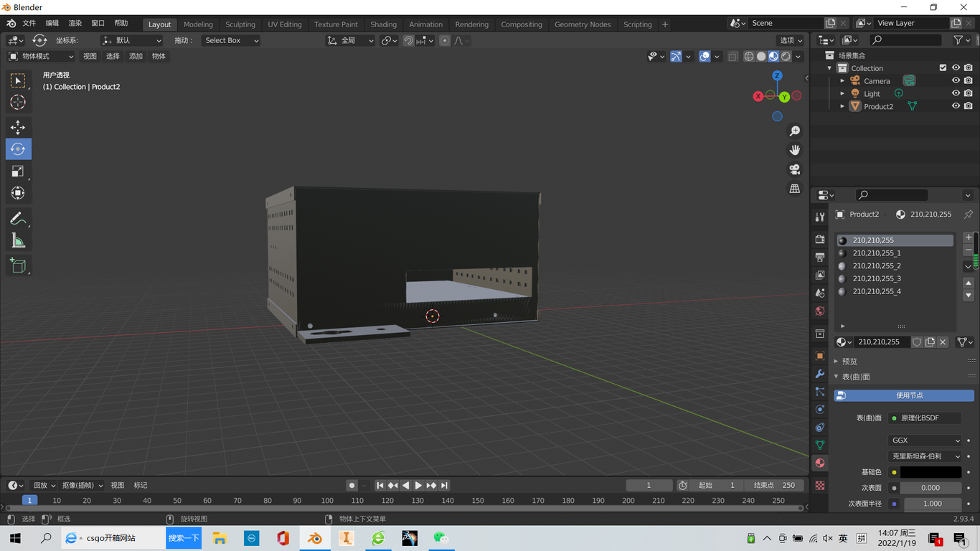
Task: Toggle snapping magnet in the header
Action: click(x=408, y=41)
